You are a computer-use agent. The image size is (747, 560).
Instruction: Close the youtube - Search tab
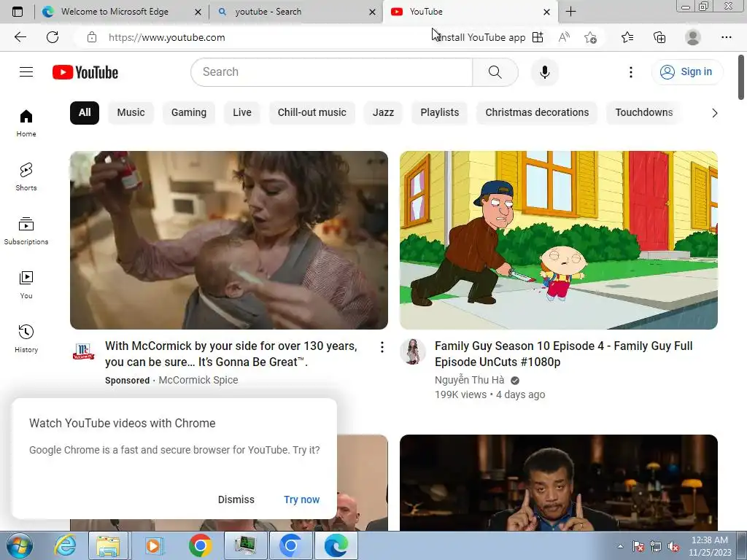[372, 12]
